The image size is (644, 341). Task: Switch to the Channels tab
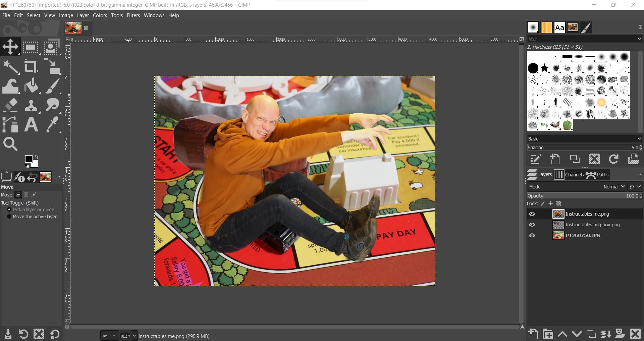coord(569,175)
